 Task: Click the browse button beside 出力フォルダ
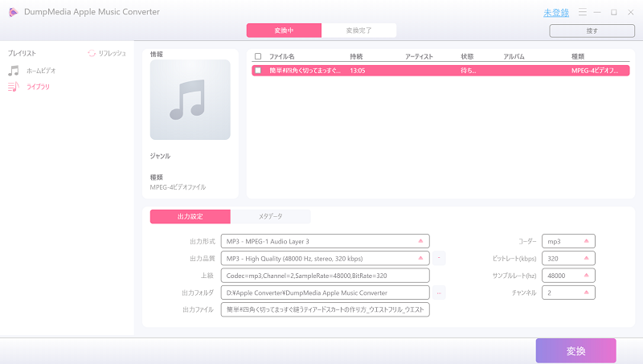(439, 292)
